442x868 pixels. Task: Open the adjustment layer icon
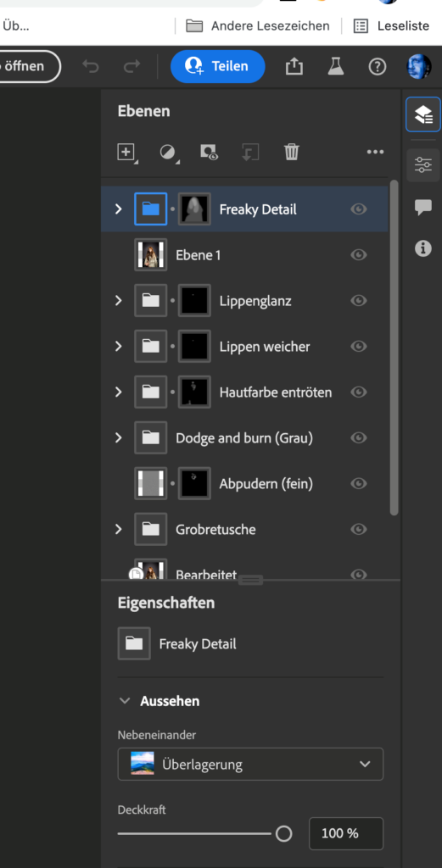[x=168, y=152]
